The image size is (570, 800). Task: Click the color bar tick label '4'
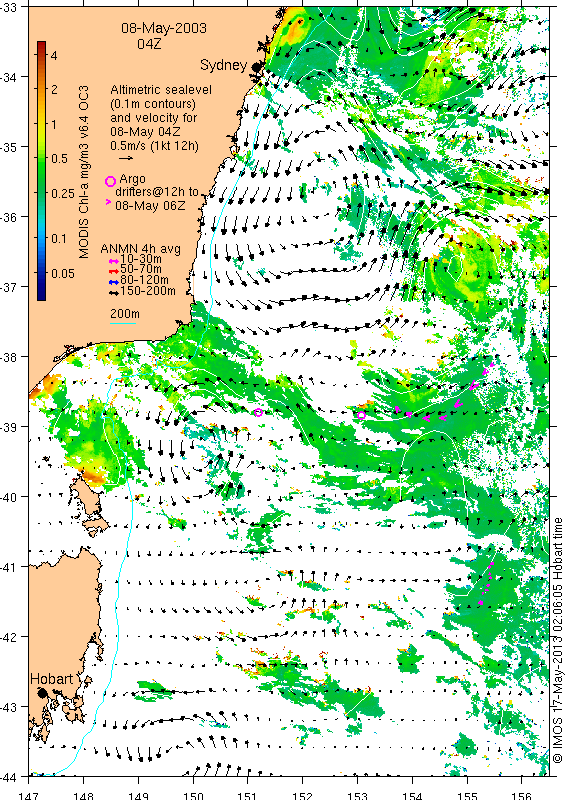click(54, 56)
